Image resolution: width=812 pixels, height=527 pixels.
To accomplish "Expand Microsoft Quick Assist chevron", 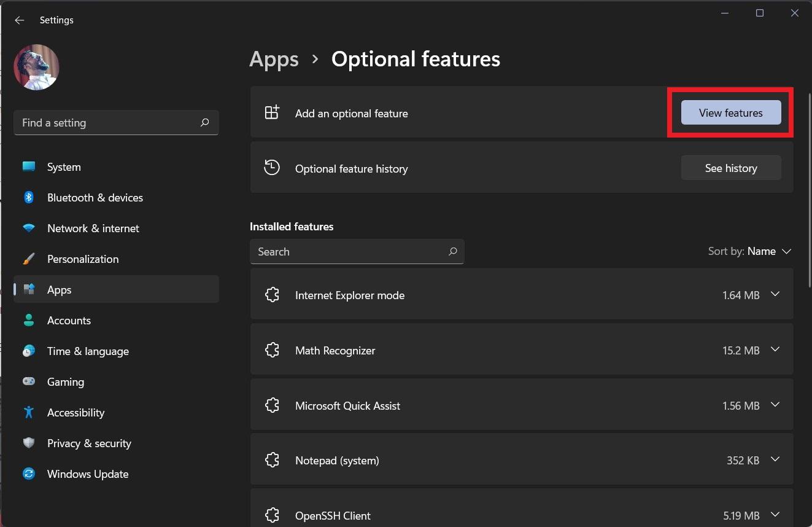I will click(x=775, y=405).
